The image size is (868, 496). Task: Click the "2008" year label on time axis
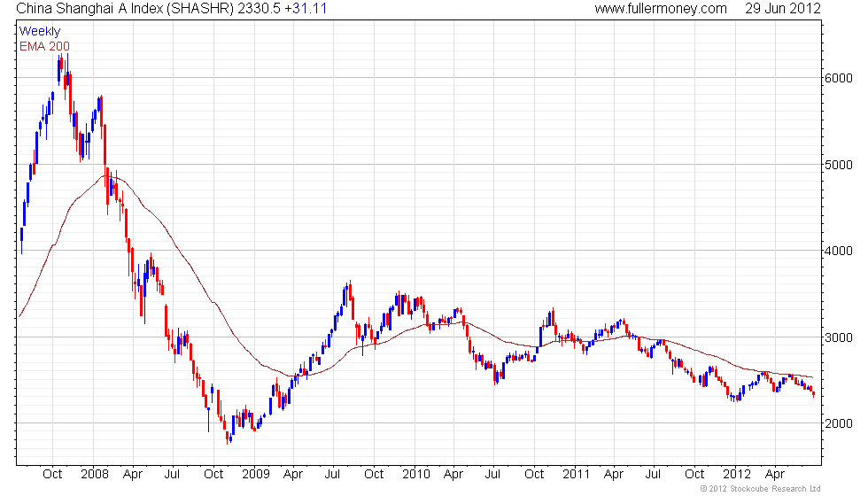[94, 474]
